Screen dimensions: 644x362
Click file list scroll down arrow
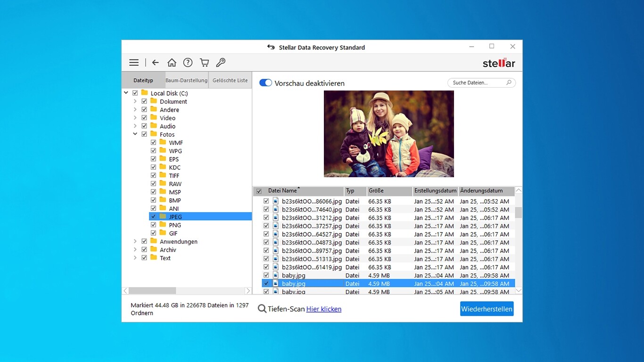(519, 291)
